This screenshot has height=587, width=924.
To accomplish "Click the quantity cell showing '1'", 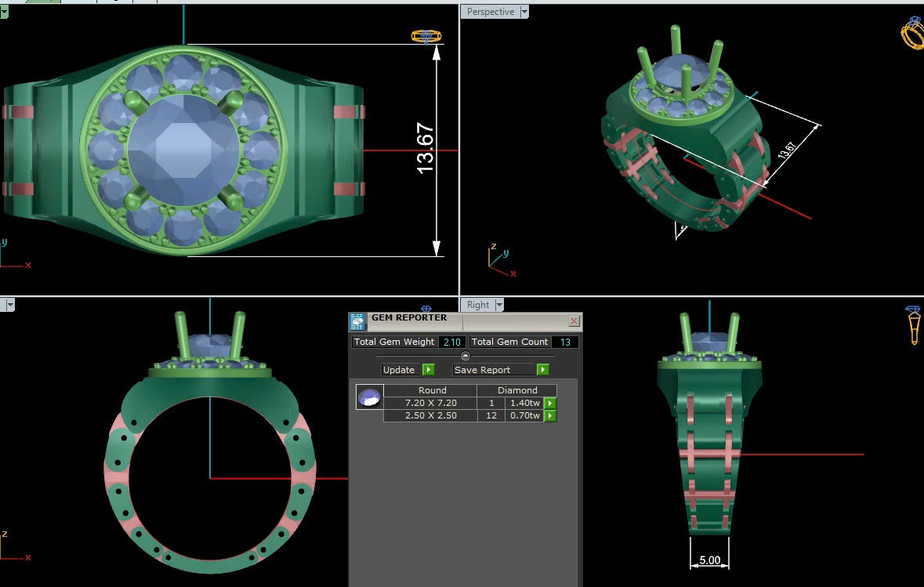I will 491,403.
